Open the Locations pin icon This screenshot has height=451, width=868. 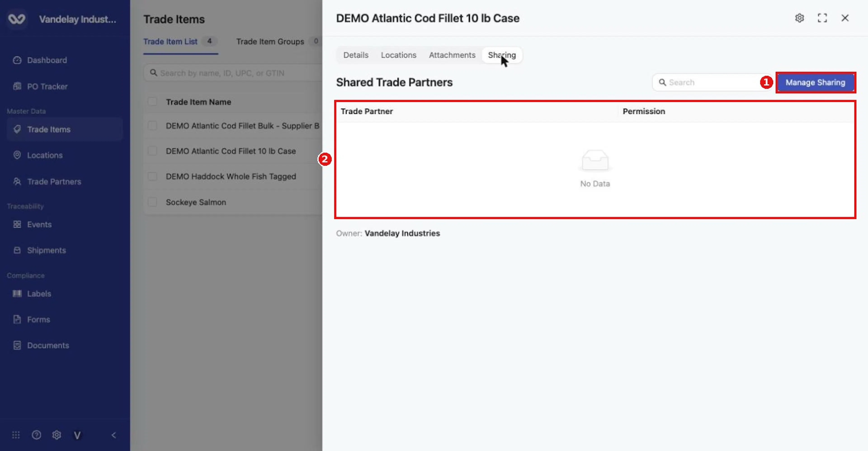click(17, 155)
